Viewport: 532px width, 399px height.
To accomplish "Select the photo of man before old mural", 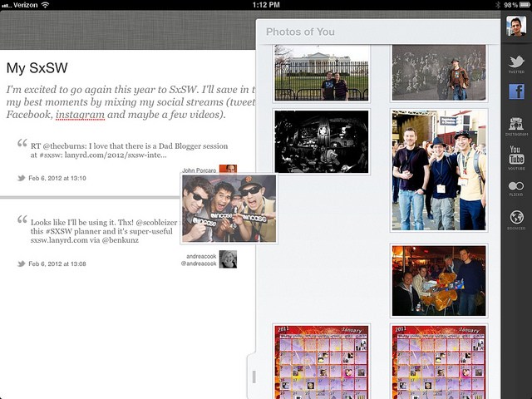I will click(439, 73).
